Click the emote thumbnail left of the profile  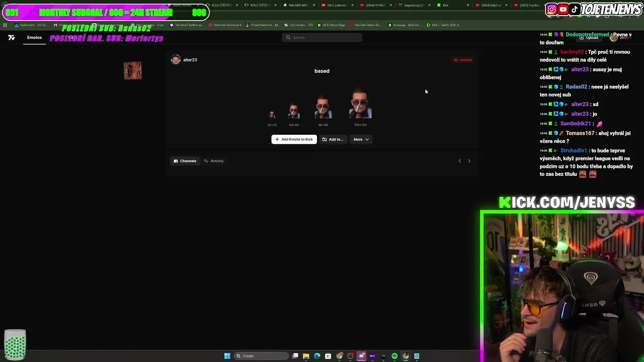[133, 71]
